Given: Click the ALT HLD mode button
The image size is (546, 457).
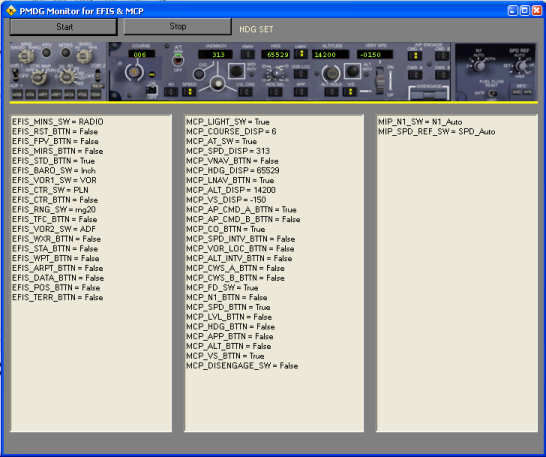Looking at the screenshot, I should [x=331, y=92].
